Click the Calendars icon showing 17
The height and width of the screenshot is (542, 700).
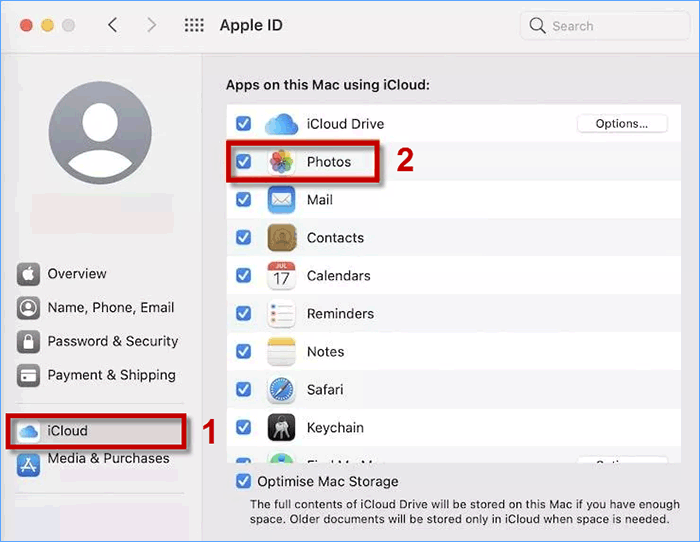coord(281,275)
